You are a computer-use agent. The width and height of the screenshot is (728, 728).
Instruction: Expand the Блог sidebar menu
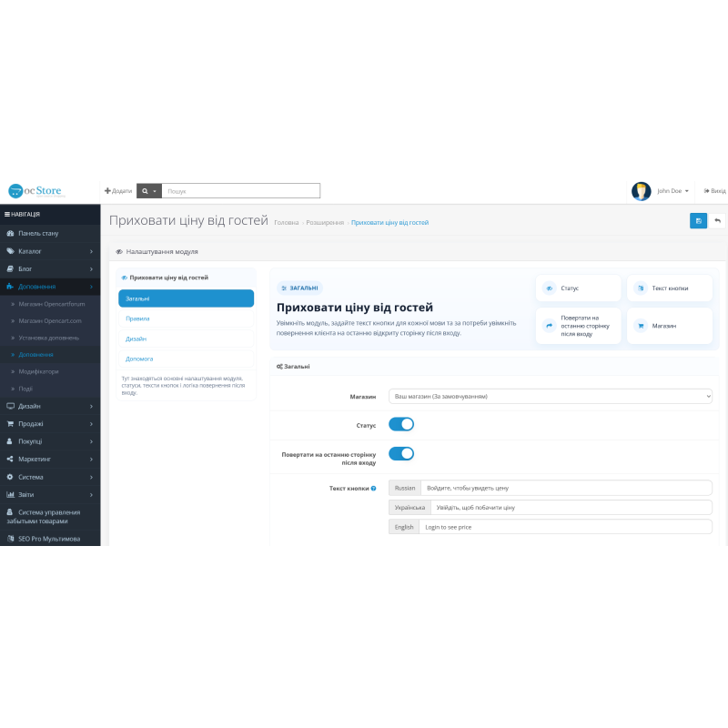click(50, 268)
